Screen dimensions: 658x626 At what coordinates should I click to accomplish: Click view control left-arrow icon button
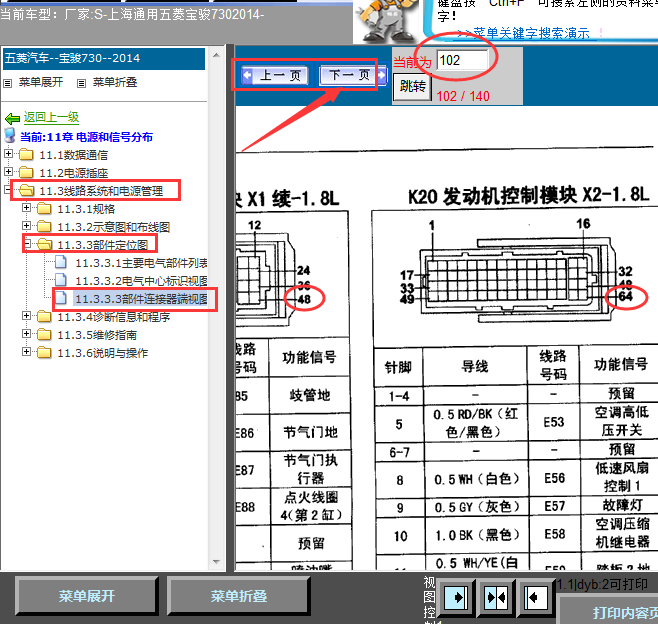[535, 597]
